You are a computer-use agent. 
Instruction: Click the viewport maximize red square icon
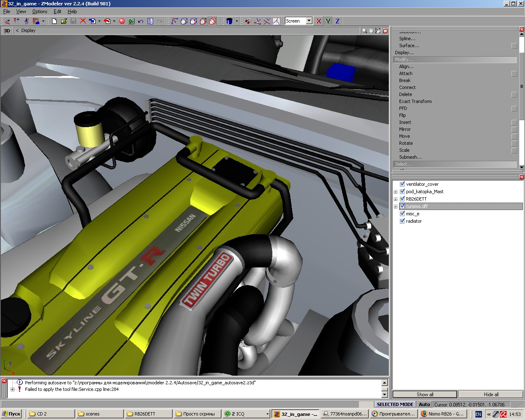[385, 30]
